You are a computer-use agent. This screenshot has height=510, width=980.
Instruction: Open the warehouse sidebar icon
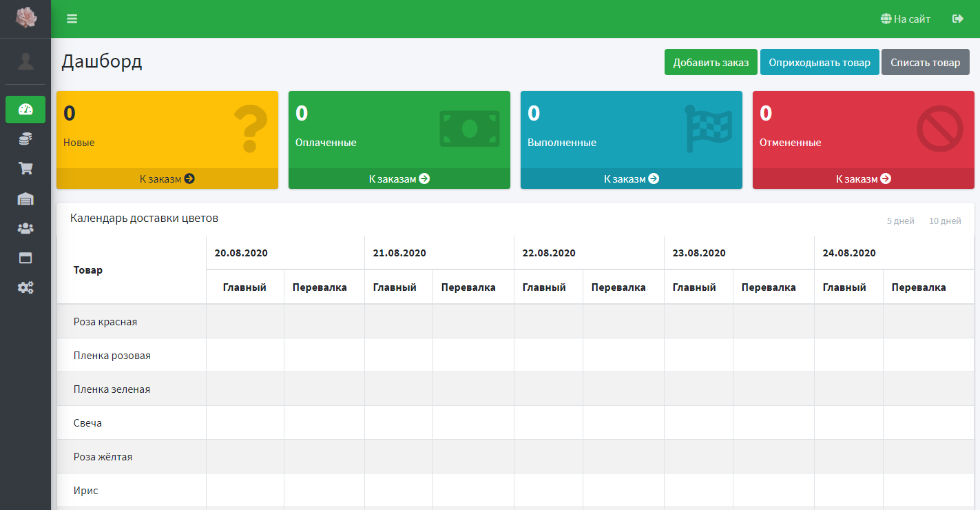tap(25, 199)
